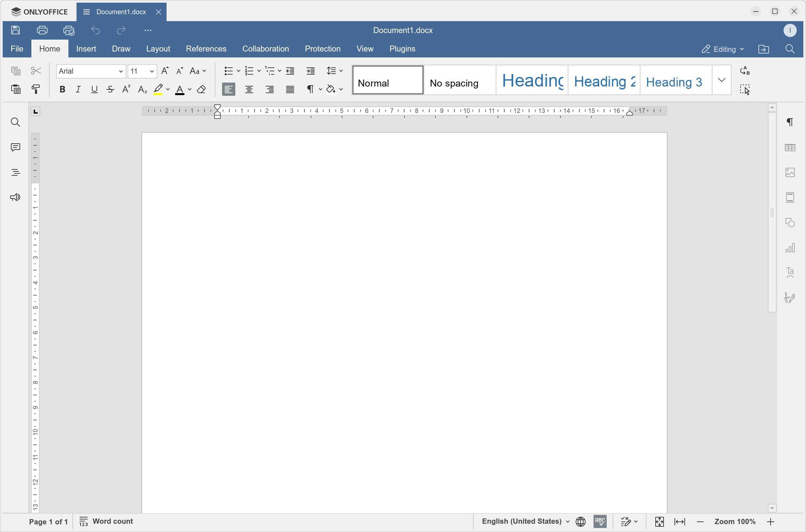
Task: Click the Italic formatting icon
Action: click(78, 90)
